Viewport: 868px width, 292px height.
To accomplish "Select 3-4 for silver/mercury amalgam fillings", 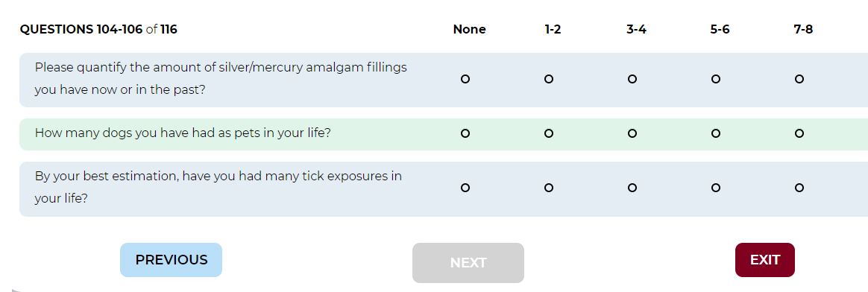I will 632,79.
